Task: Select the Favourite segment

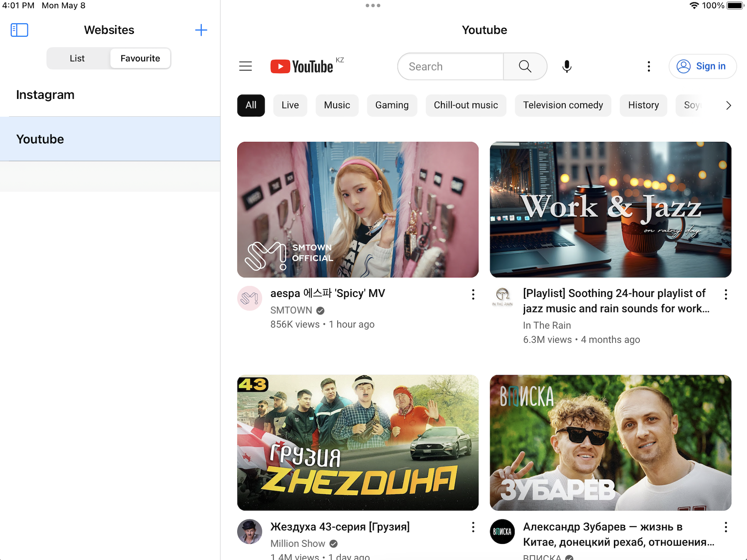Action: click(x=140, y=59)
